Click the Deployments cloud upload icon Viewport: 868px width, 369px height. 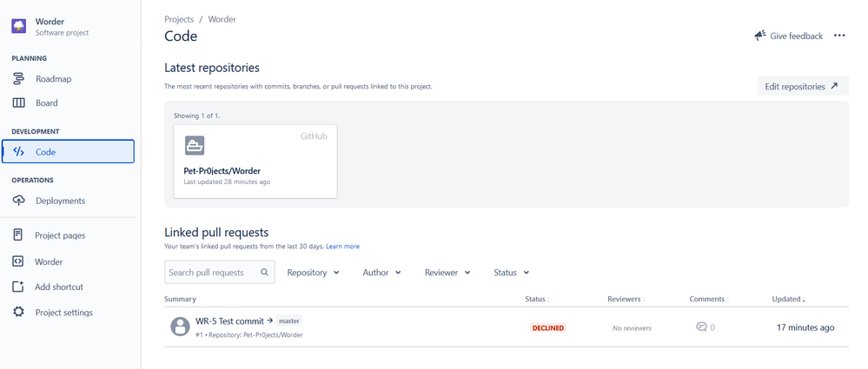click(x=18, y=201)
